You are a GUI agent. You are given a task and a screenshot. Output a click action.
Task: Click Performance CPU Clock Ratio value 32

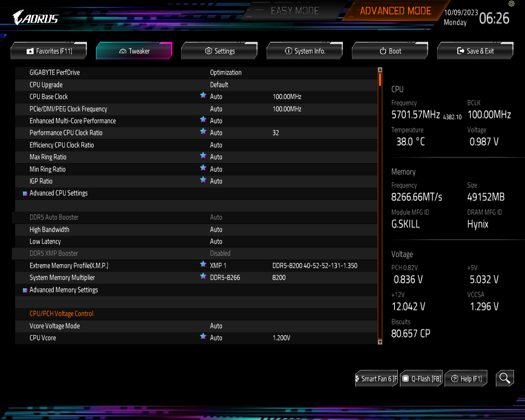click(276, 133)
